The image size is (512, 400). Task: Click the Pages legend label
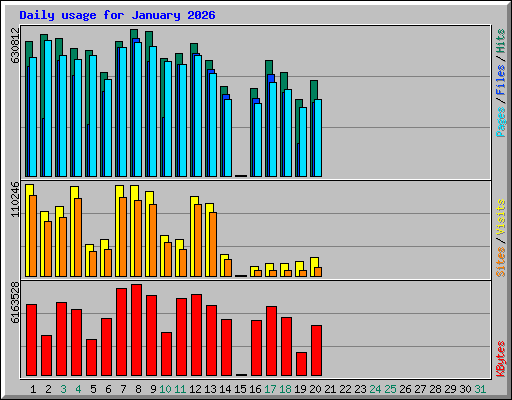coord(501,122)
